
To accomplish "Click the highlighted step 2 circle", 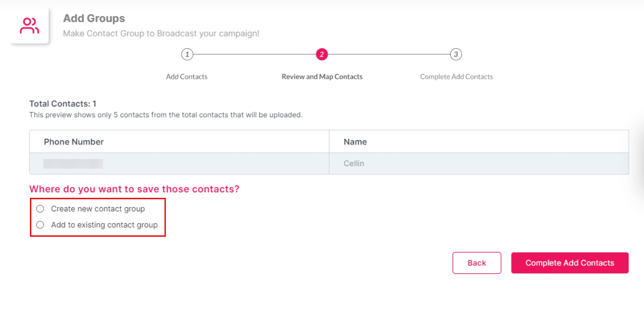I will click(x=322, y=54).
